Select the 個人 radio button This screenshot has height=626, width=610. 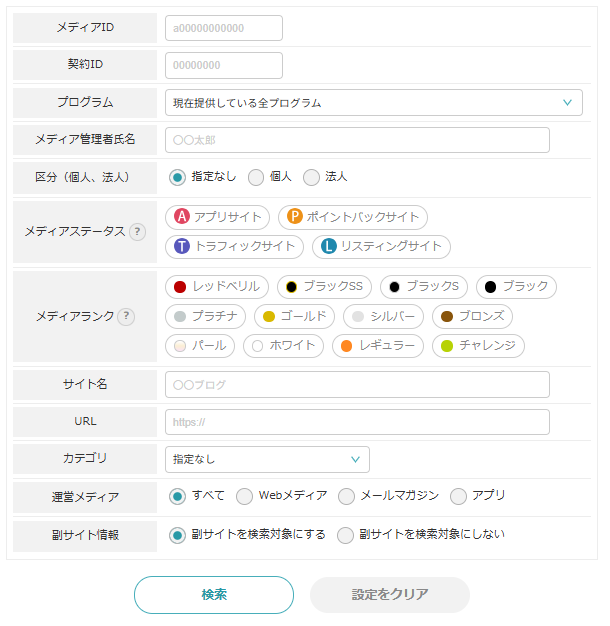256,177
